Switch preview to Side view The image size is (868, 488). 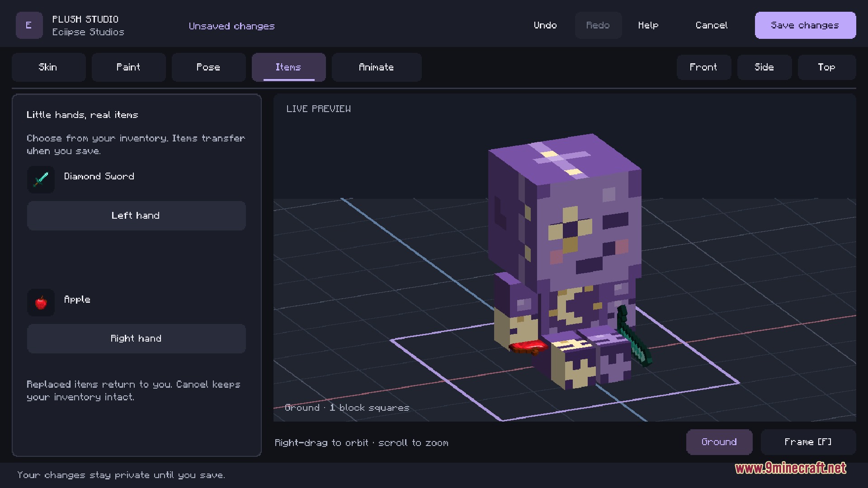764,67
